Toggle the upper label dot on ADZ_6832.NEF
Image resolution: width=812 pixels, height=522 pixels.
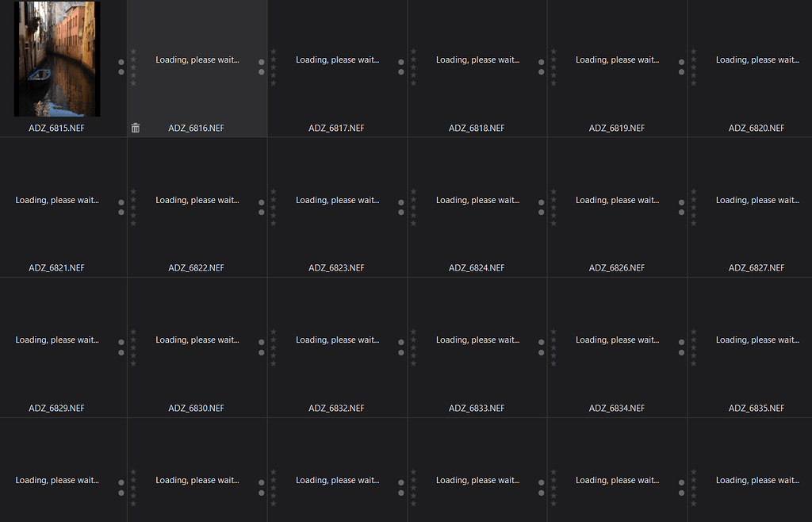401,342
